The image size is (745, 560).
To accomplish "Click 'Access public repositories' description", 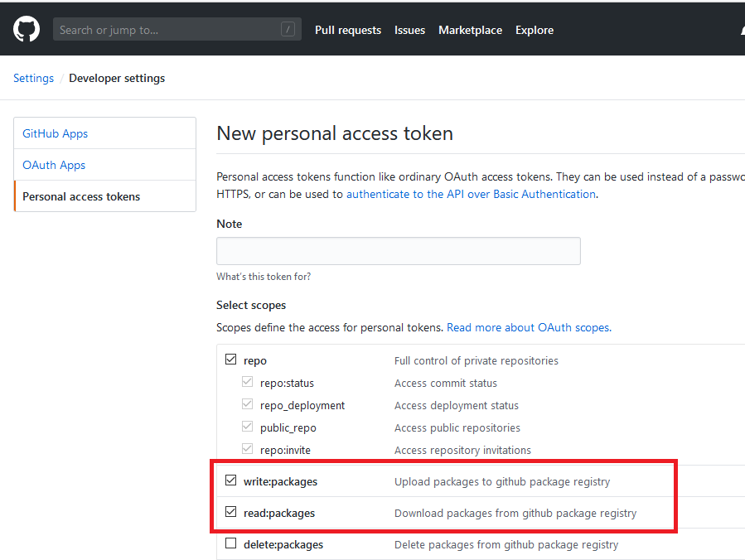I will (457, 427).
